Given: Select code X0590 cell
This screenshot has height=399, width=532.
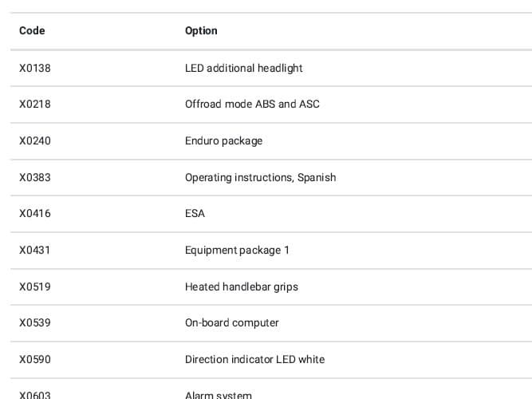Looking at the screenshot, I should pyautogui.click(x=35, y=359).
